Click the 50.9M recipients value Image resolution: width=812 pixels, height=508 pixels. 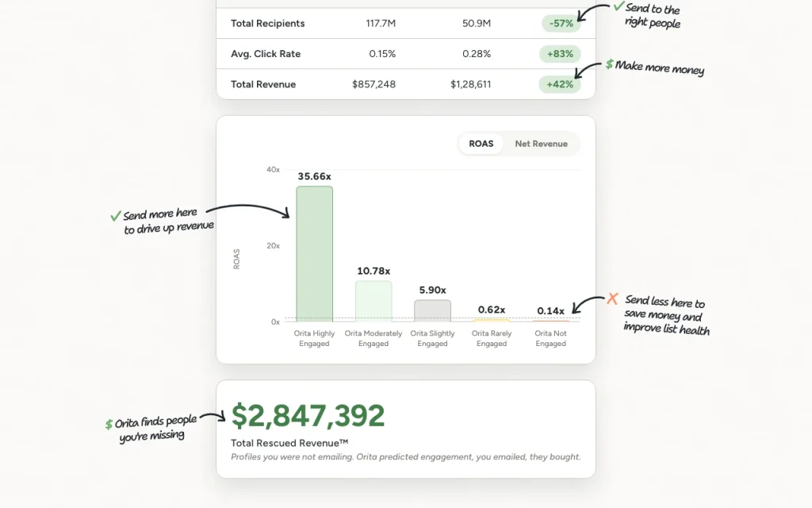[477, 23]
